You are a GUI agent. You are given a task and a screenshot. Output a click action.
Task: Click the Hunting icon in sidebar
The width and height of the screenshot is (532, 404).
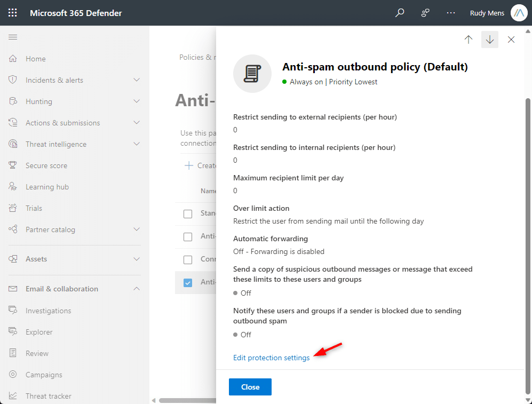(x=13, y=101)
